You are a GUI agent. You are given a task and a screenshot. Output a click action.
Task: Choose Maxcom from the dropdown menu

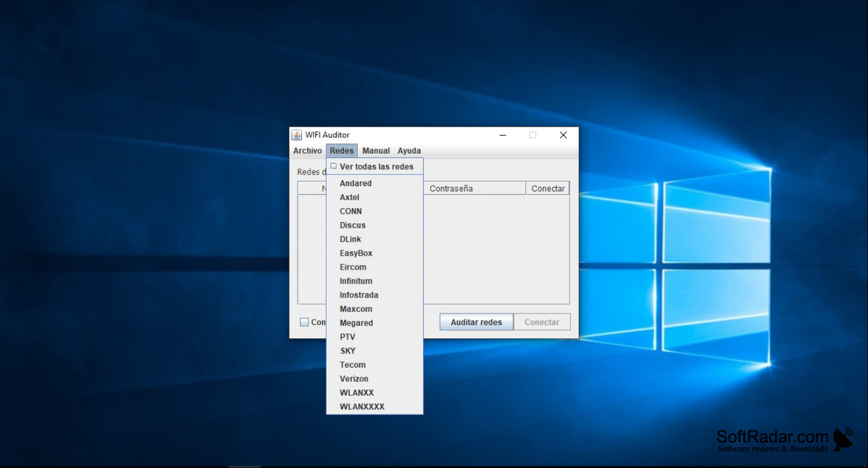(374, 309)
